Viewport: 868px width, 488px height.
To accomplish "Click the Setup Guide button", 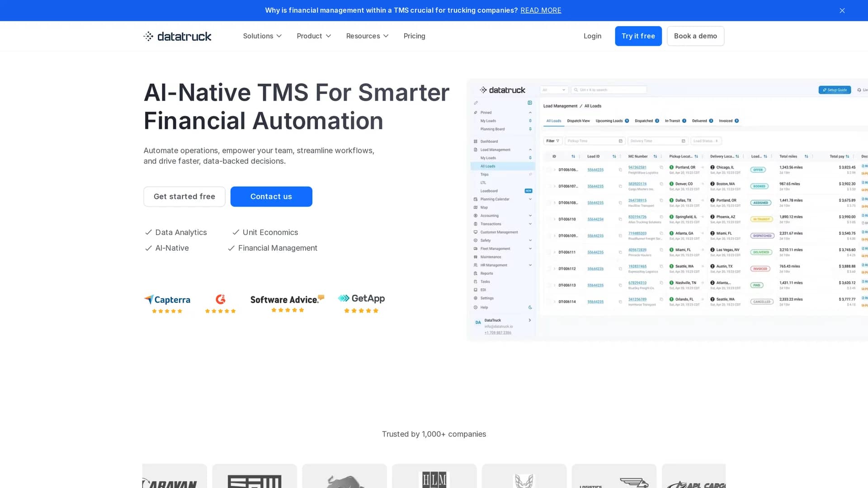I will click(x=835, y=90).
